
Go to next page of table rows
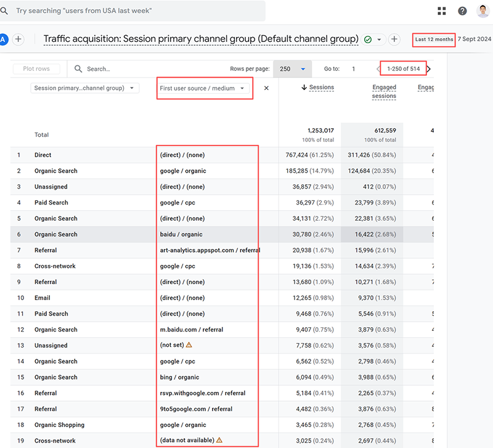(x=429, y=69)
